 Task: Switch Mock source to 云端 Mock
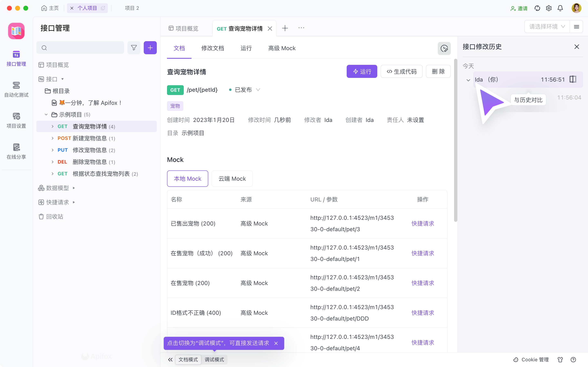click(232, 178)
